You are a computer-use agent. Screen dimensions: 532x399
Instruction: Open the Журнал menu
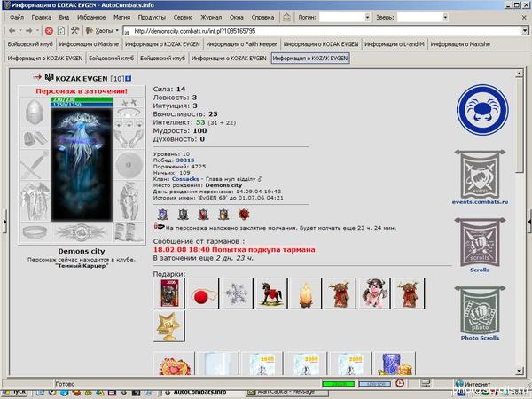(x=211, y=18)
